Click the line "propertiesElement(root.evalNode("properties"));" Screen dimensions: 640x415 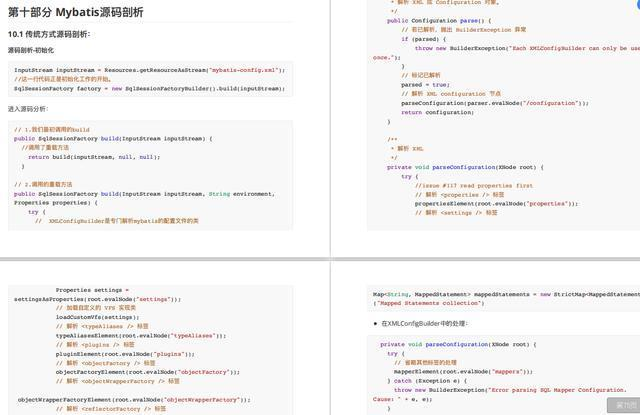click(496, 204)
